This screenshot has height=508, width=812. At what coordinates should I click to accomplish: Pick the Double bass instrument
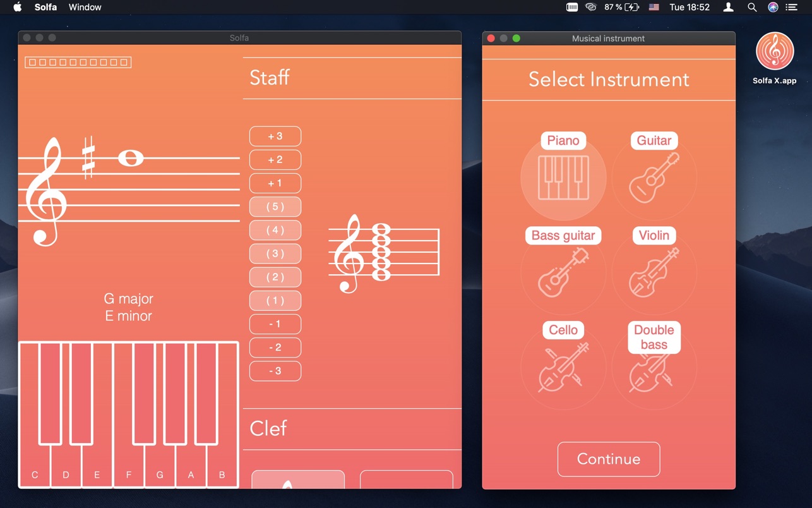click(654, 366)
